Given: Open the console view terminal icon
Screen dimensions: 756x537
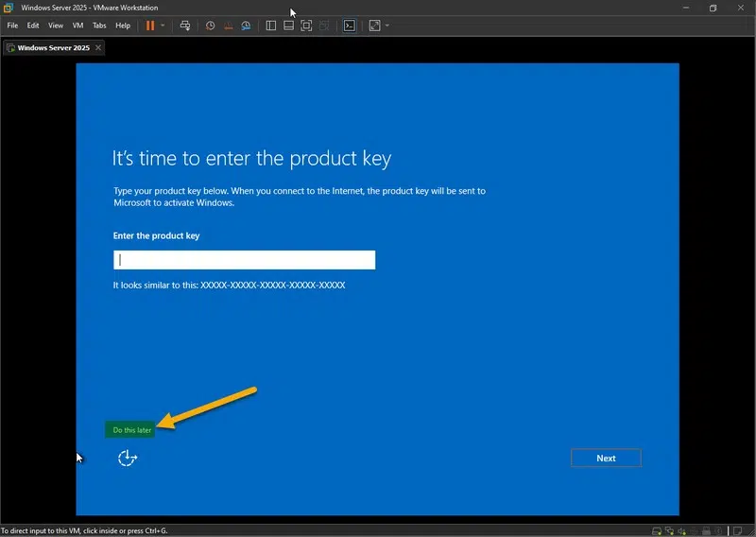Looking at the screenshot, I should [x=350, y=26].
